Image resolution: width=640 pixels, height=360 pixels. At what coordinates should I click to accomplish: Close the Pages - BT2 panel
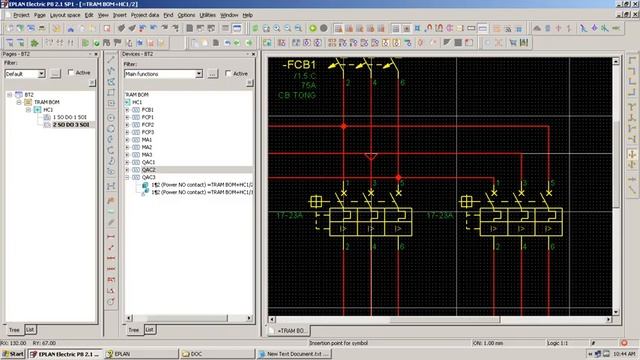(96, 54)
